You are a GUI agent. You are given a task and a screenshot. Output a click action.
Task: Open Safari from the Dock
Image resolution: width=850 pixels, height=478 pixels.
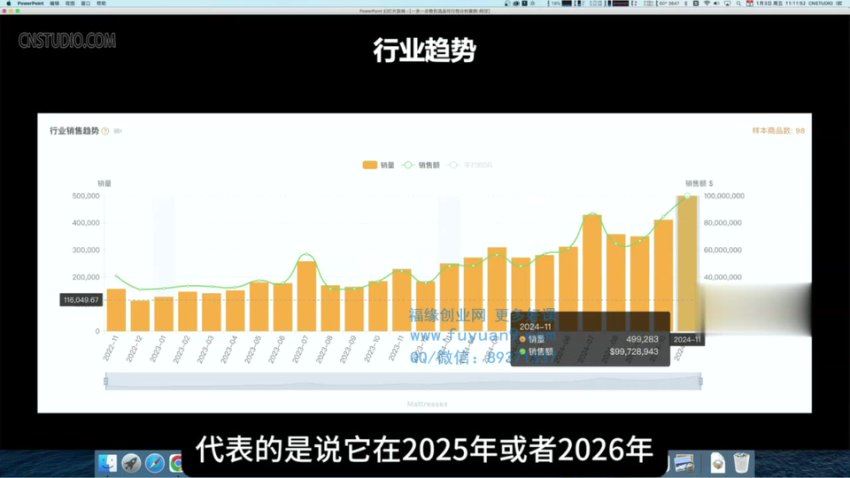[155, 463]
